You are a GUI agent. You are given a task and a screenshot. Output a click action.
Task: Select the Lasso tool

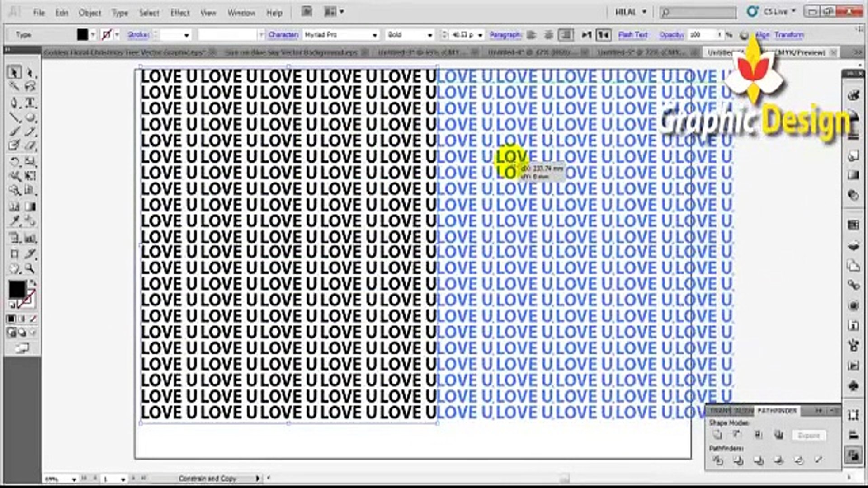[x=30, y=87]
